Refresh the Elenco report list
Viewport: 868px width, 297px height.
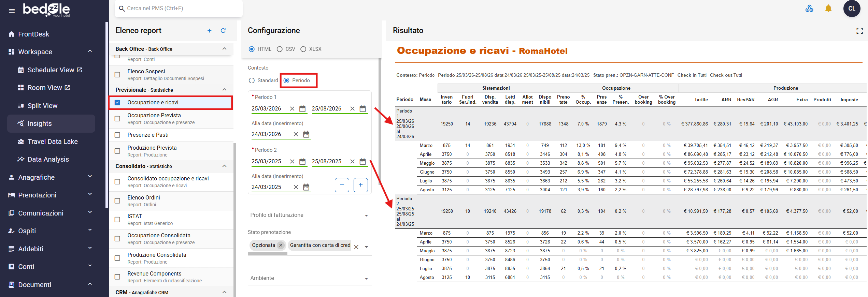pyautogui.click(x=223, y=31)
